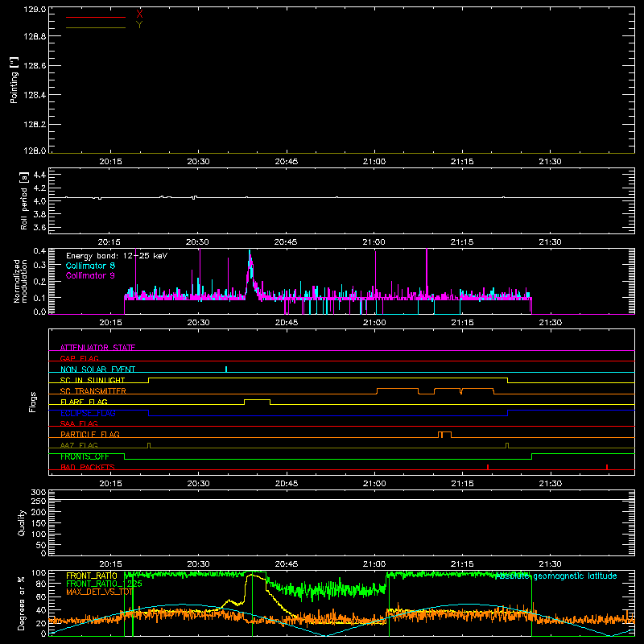Click the 129.0 tick label

point(35,10)
